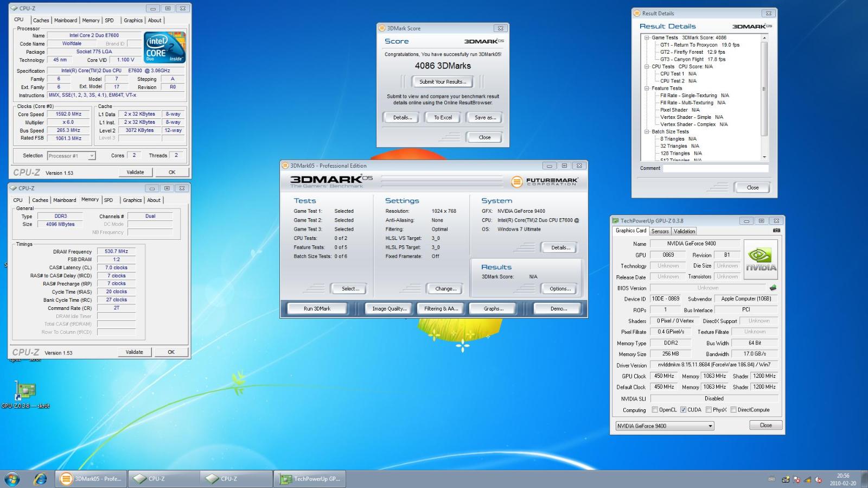Select the GPU-Z 0.3.8 desktop shortcut
868x488 pixels.
25,395
